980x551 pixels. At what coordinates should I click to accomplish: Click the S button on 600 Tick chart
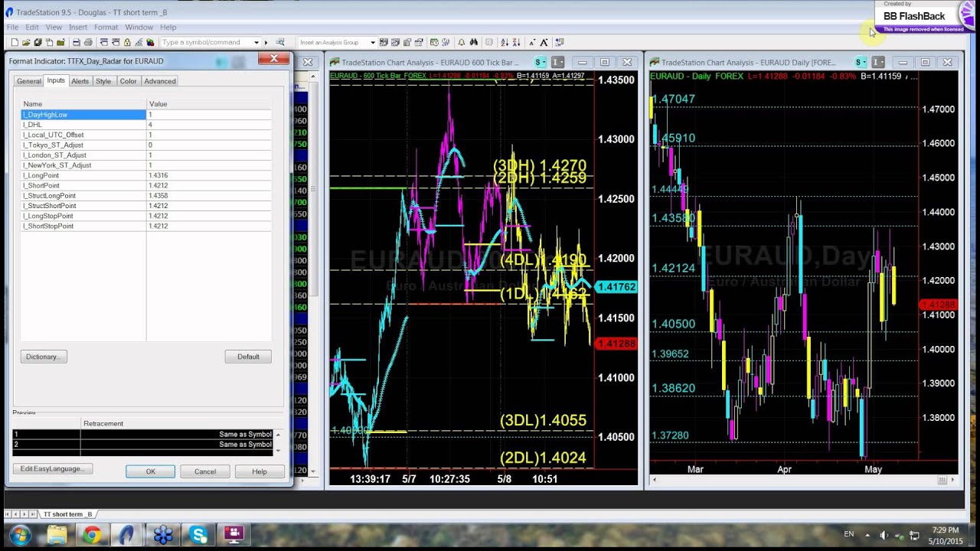(540, 62)
